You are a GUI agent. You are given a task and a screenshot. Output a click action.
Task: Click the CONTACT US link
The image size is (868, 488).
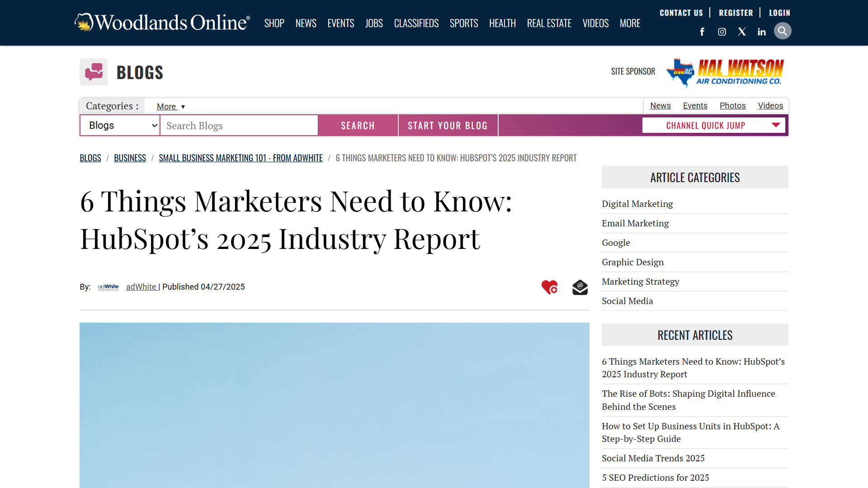click(x=681, y=13)
